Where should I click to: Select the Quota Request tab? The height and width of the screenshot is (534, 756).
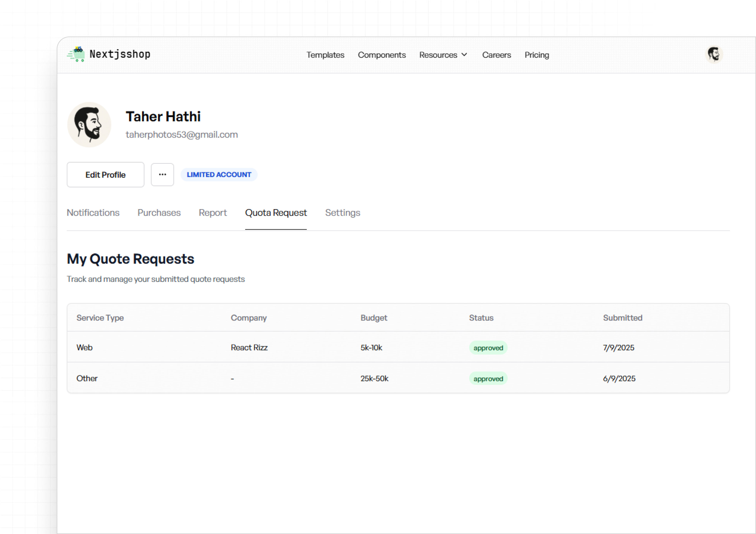276,213
